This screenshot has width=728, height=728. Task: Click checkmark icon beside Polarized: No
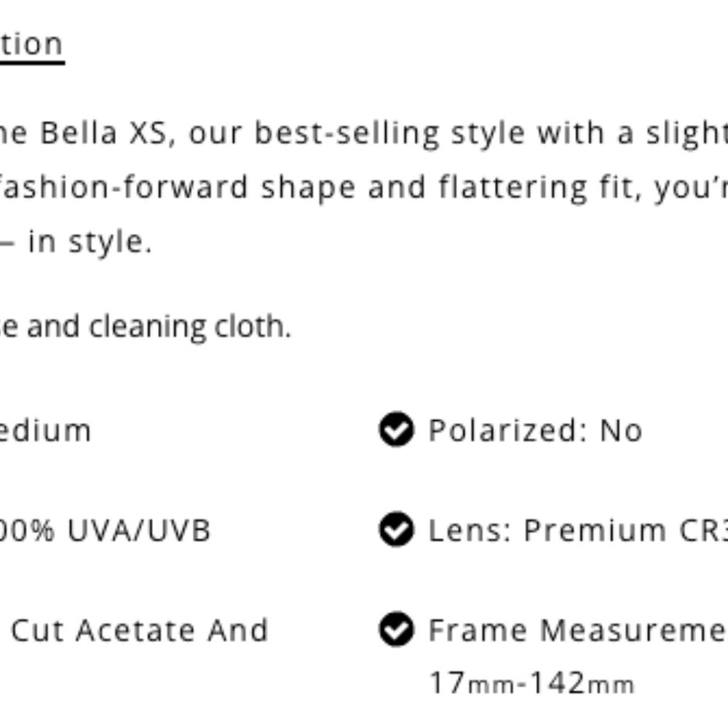tap(396, 430)
